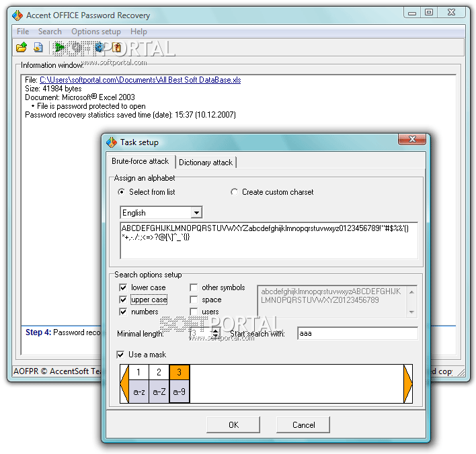Switch to the Brute-force attack tab

pyautogui.click(x=140, y=161)
